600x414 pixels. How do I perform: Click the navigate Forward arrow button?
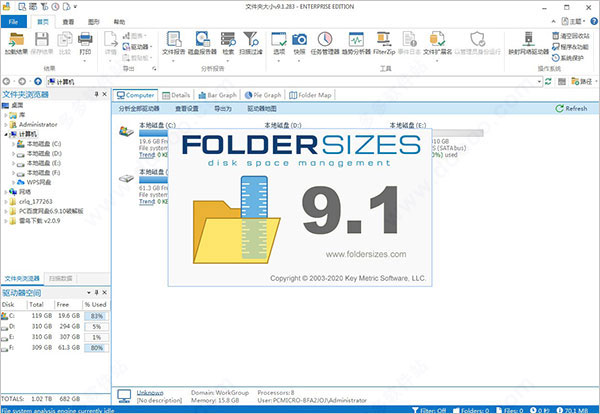coord(22,81)
